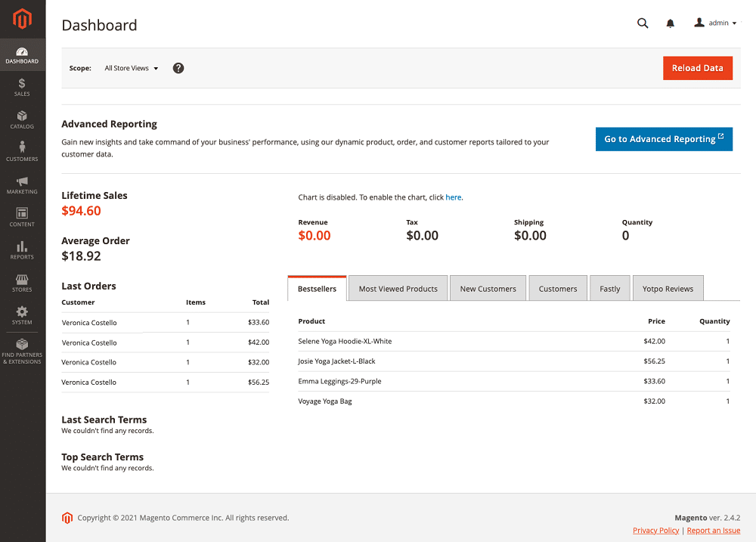Open the System section
The height and width of the screenshot is (542, 756).
click(22, 314)
